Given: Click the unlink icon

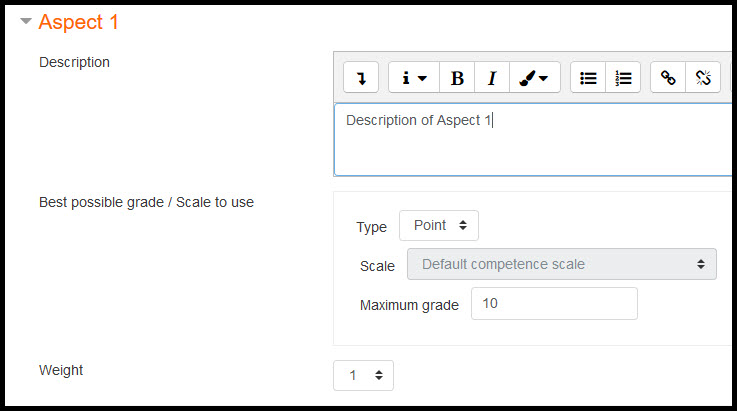Looking at the screenshot, I should click(703, 78).
